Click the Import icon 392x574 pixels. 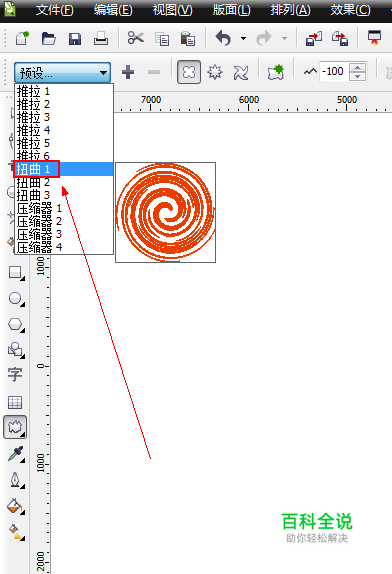coord(314,38)
